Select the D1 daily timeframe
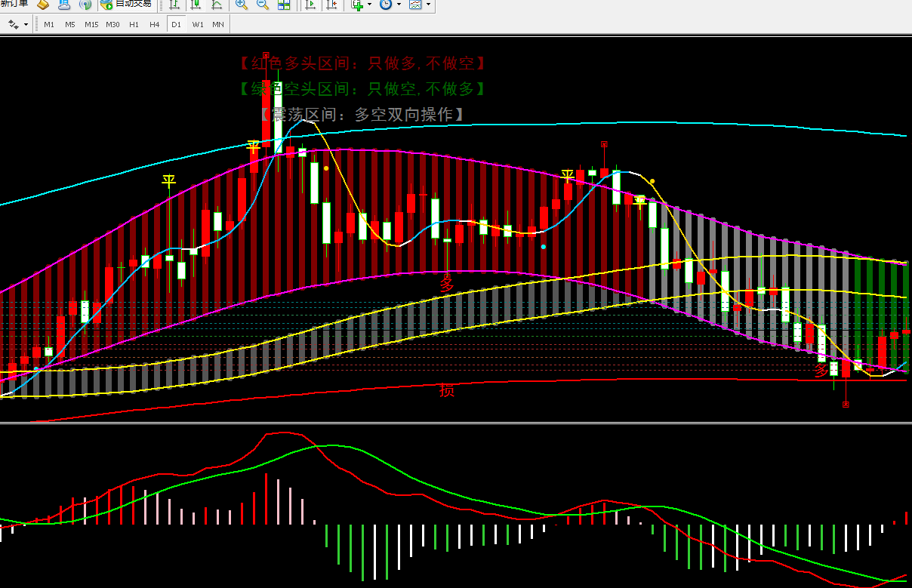Screen dimensions: 912x588 point(176,24)
